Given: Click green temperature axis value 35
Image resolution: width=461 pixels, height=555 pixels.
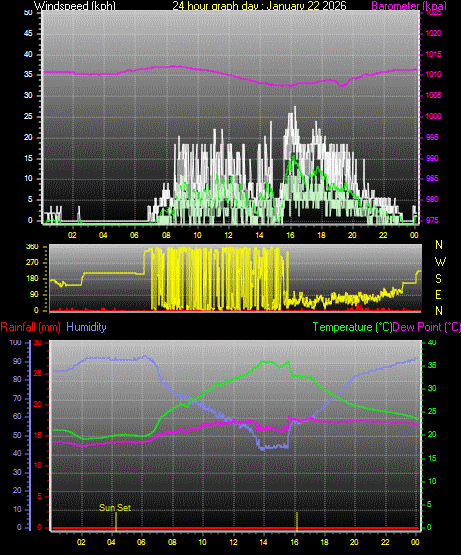Looking at the screenshot, I should (x=432, y=365).
